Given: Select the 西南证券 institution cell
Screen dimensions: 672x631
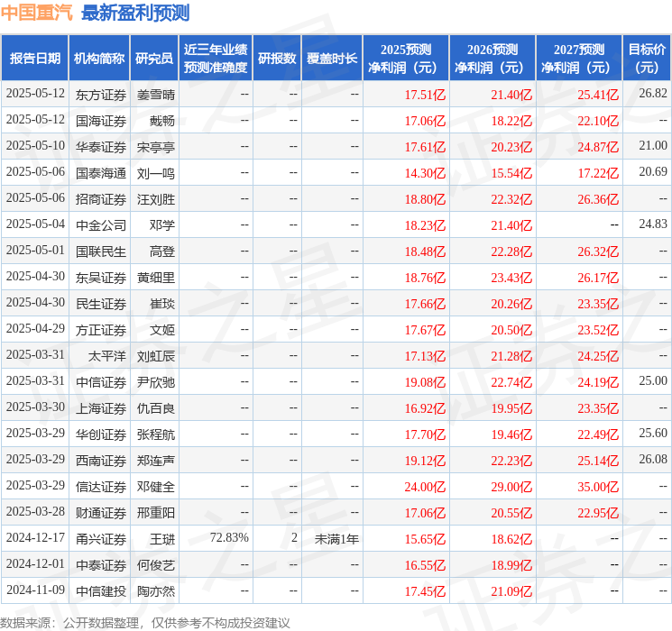Looking at the screenshot, I should point(101,461).
